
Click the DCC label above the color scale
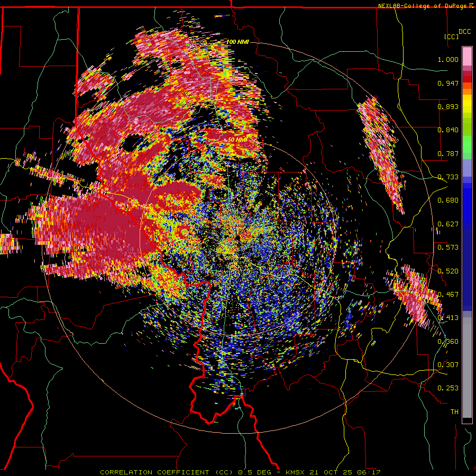pyautogui.click(x=464, y=32)
